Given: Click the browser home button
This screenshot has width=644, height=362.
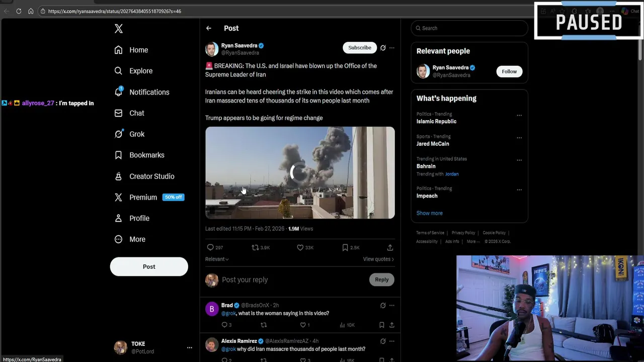Looking at the screenshot, I should [31, 11].
